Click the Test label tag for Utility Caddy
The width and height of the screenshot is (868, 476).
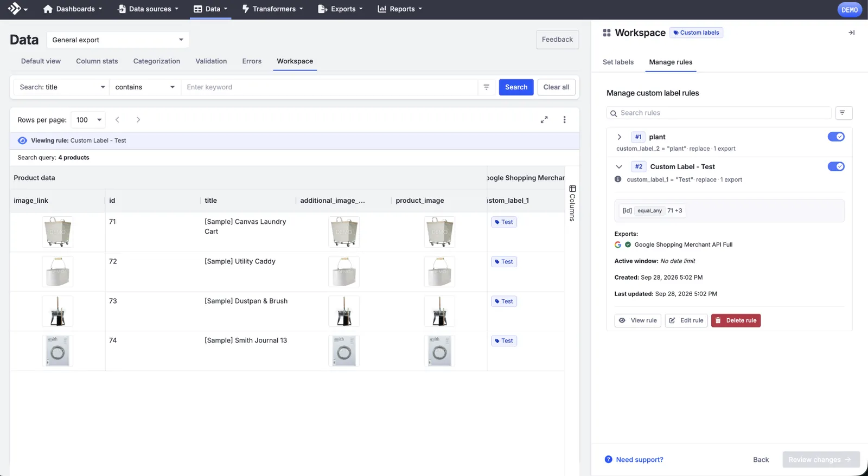(504, 262)
